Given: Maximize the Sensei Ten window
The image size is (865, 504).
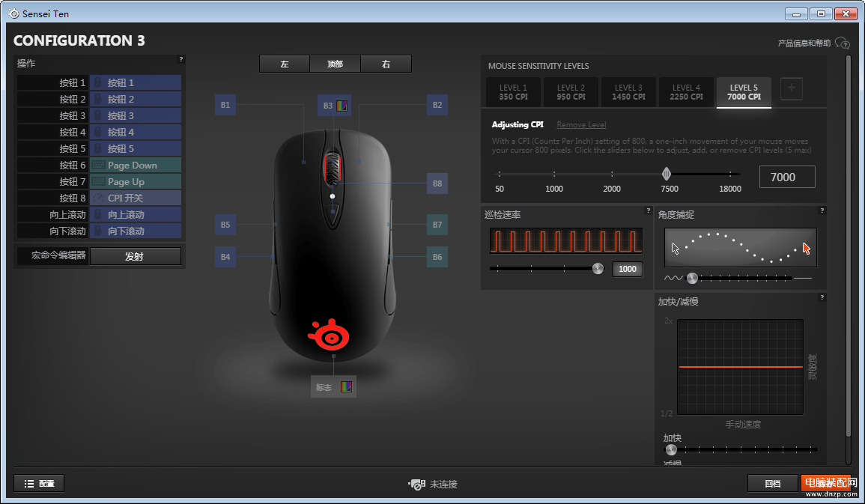Looking at the screenshot, I should coord(821,13).
